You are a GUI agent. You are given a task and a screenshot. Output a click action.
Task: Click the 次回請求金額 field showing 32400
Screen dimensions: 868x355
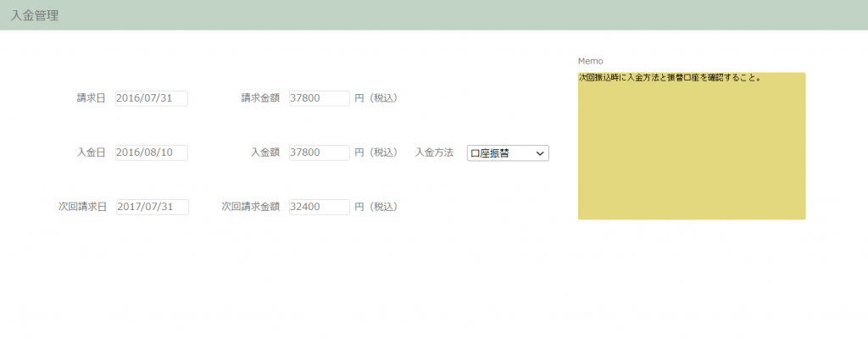coord(320,207)
